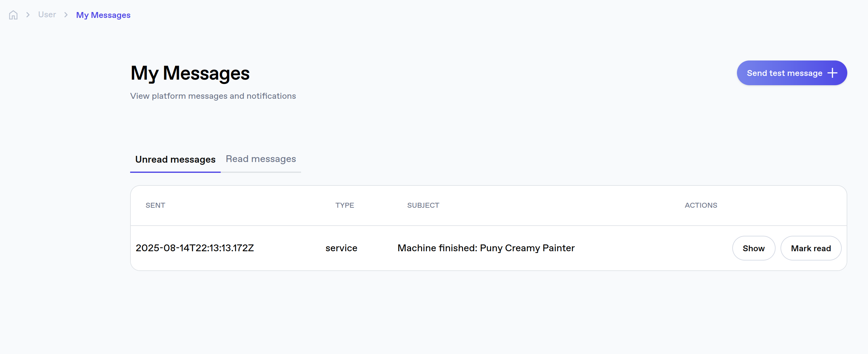Click the plus icon on Send test message
The image size is (868, 354).
pos(832,73)
